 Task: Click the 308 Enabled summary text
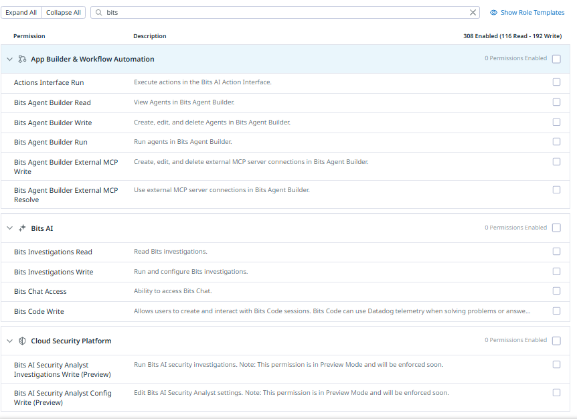pyautogui.click(x=513, y=36)
